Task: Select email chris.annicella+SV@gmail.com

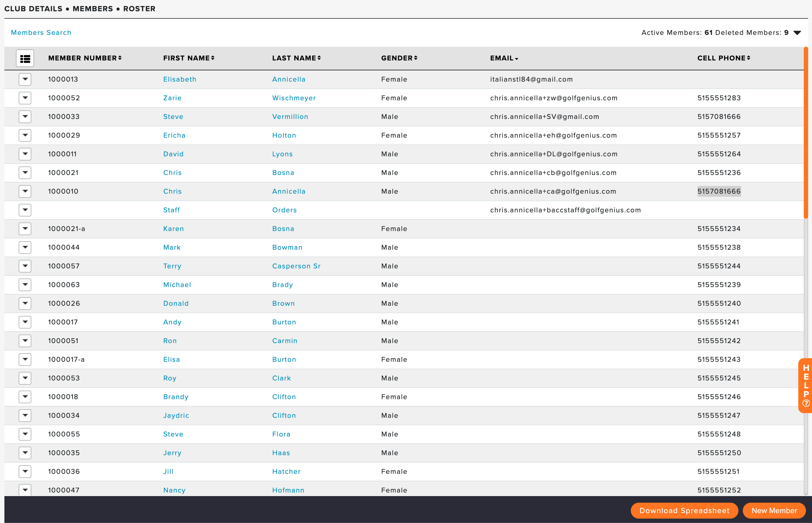Action: (x=545, y=117)
